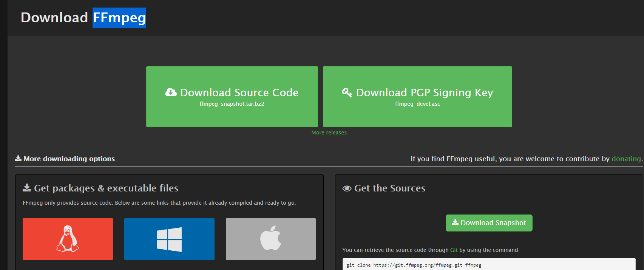Click the download icon beside Get packages
The height and width of the screenshot is (270, 644).
coord(27,188)
